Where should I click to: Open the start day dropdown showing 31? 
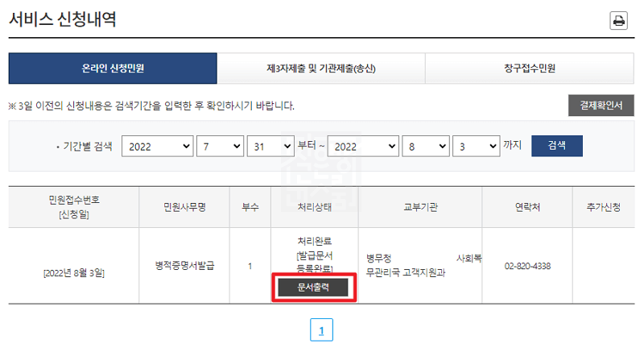coord(270,147)
